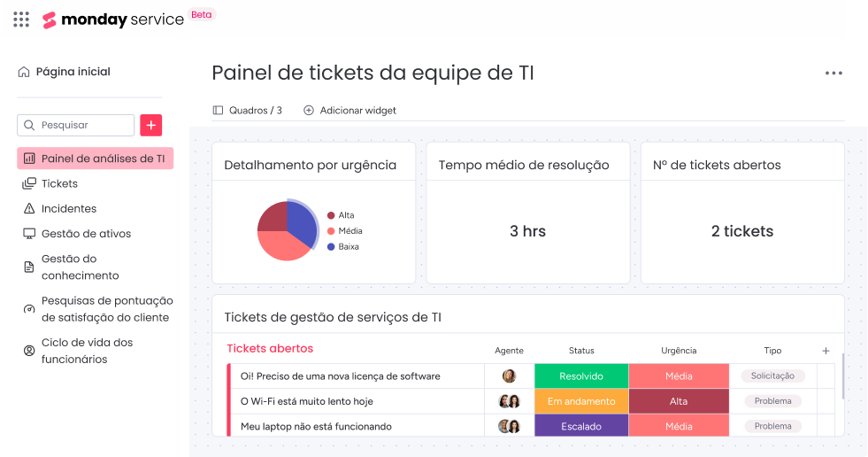
Task: Collapse the Tickets abertos group
Action: [270, 349]
